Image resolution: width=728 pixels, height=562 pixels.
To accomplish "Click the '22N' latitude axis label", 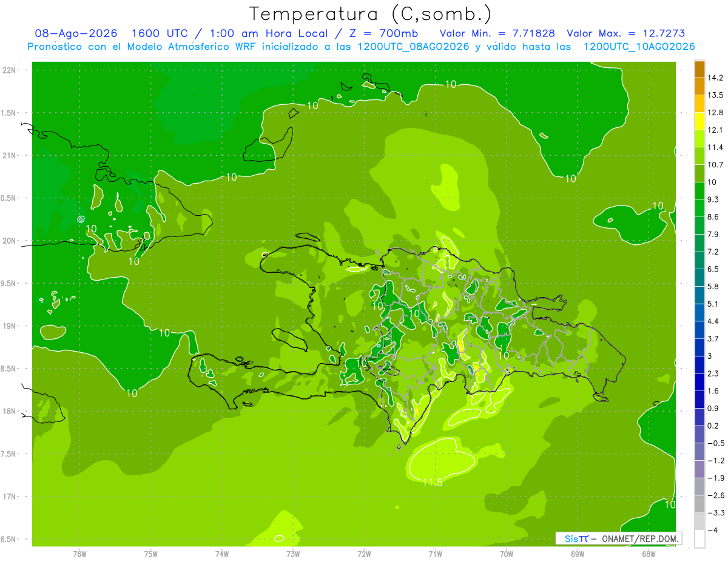I will (10, 70).
